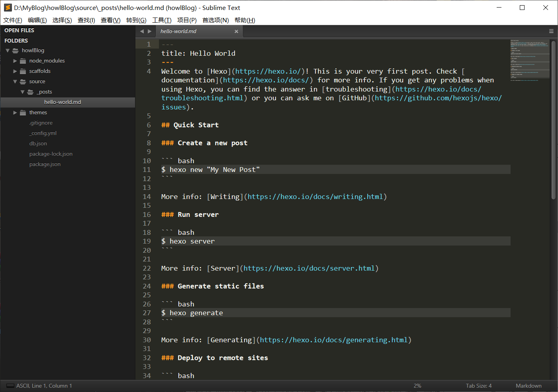Click the generating.html documentation URL
Screen dimensions: 558x392
tap(334, 340)
